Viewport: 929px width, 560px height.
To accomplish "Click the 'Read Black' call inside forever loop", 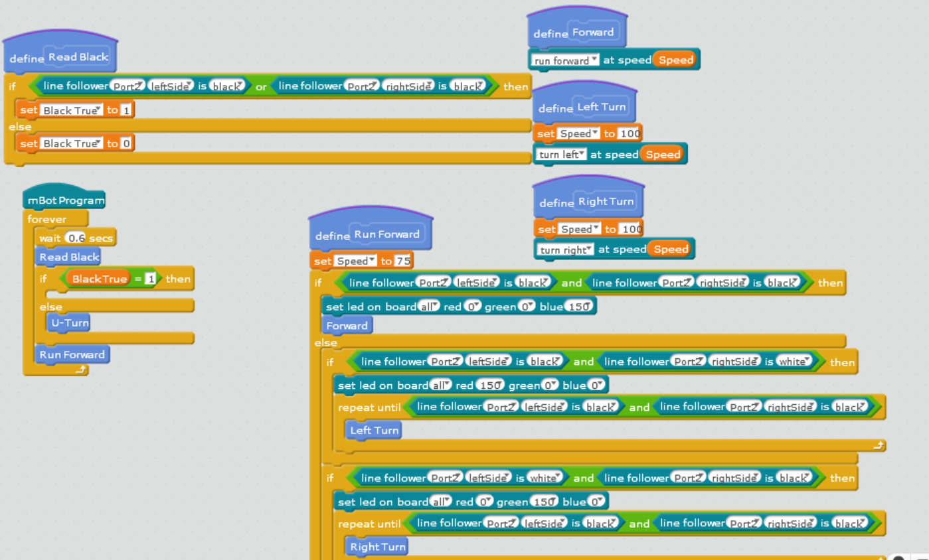I will click(x=68, y=257).
